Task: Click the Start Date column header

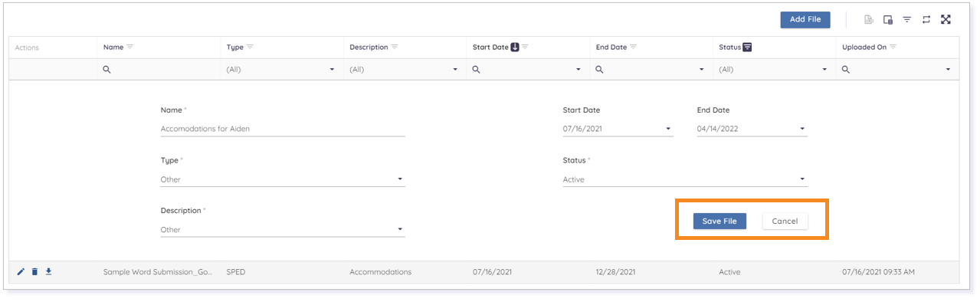Action: pyautogui.click(x=528, y=48)
